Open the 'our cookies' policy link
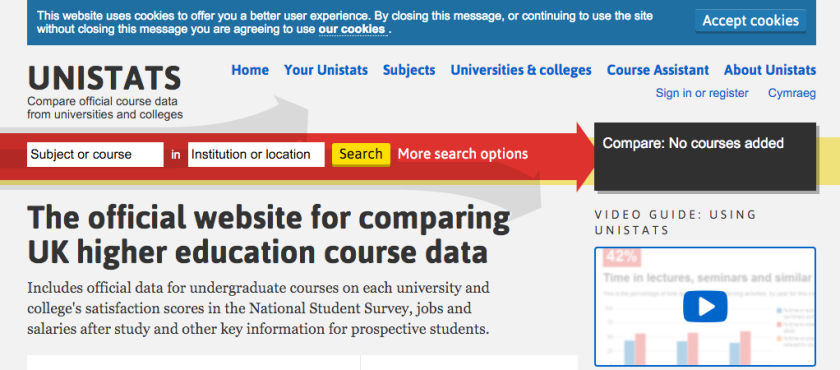The image size is (840, 370). [352, 29]
